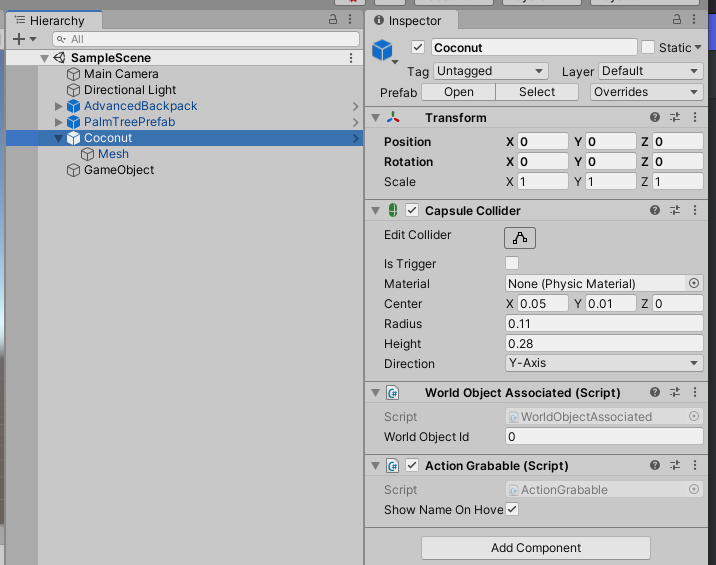Open Capsule Collider help reference
The image size is (716, 565).
tap(655, 210)
